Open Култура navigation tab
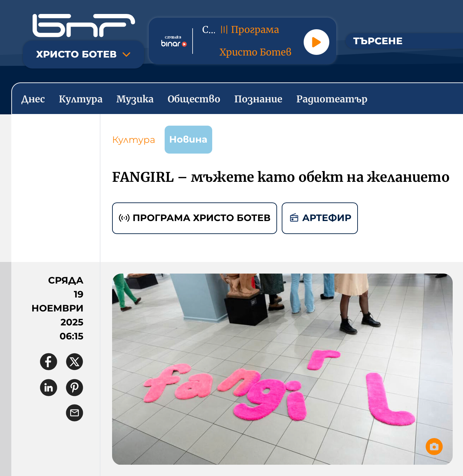This screenshot has height=476, width=463. [x=80, y=99]
